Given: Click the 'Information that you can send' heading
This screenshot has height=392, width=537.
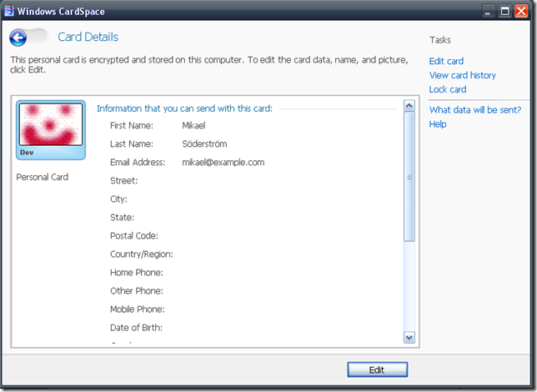Looking at the screenshot, I should 184,108.
